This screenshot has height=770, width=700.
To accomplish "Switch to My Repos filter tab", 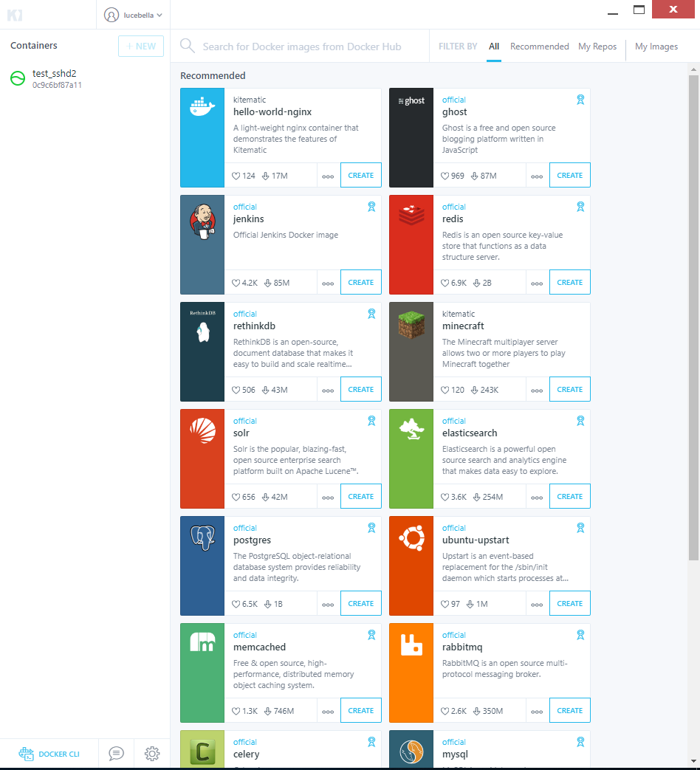I will pos(597,47).
